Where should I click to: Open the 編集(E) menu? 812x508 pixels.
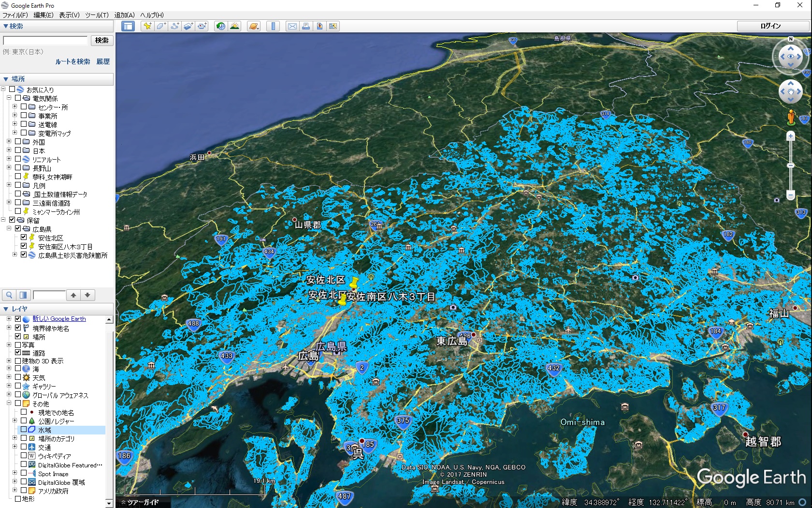43,15
